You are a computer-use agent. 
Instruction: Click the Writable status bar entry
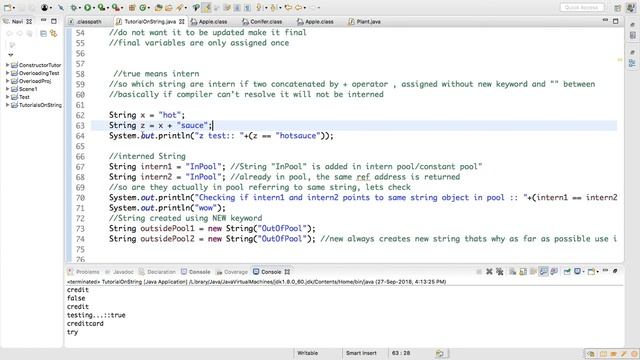(307, 353)
